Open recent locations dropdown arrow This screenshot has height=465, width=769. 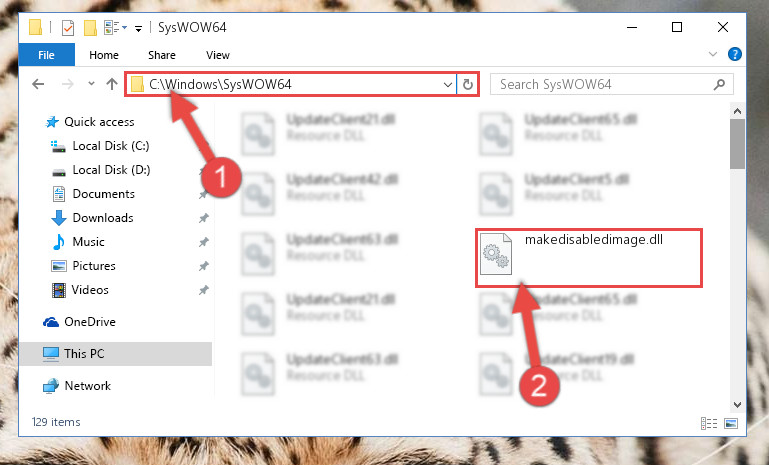[91, 83]
